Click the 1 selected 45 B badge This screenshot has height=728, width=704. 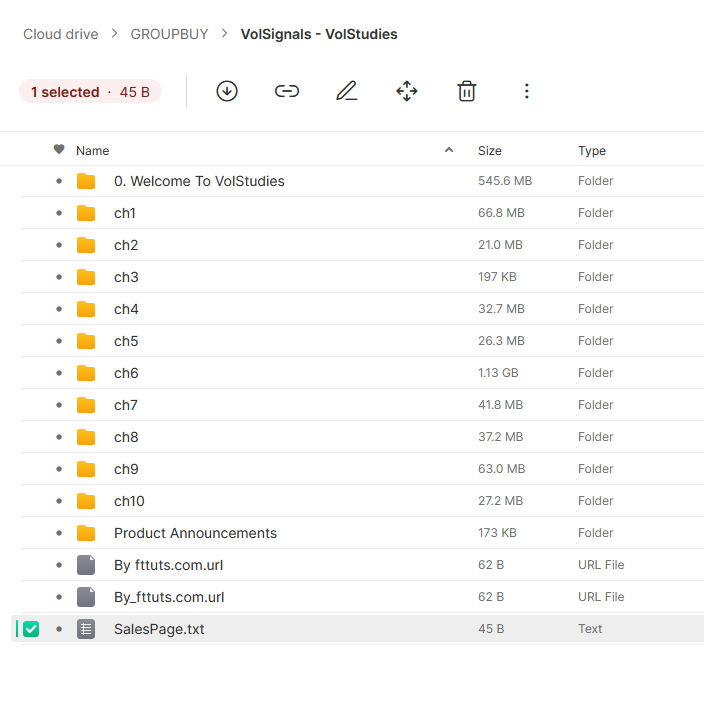tap(91, 91)
